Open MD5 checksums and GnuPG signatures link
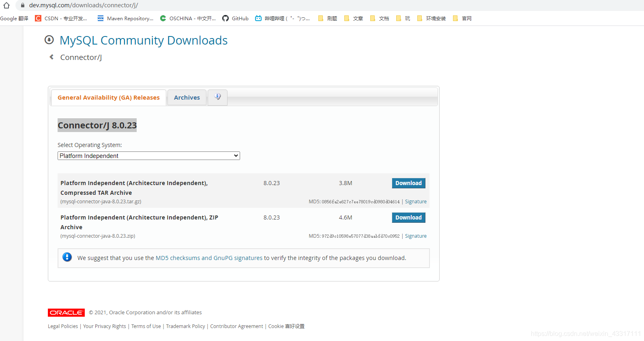This screenshot has width=644, height=341. point(209,258)
